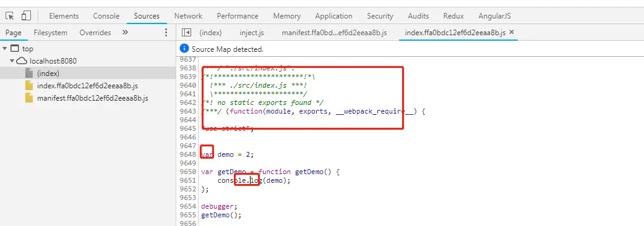
Task: Select the Audits tab
Action: click(x=418, y=16)
